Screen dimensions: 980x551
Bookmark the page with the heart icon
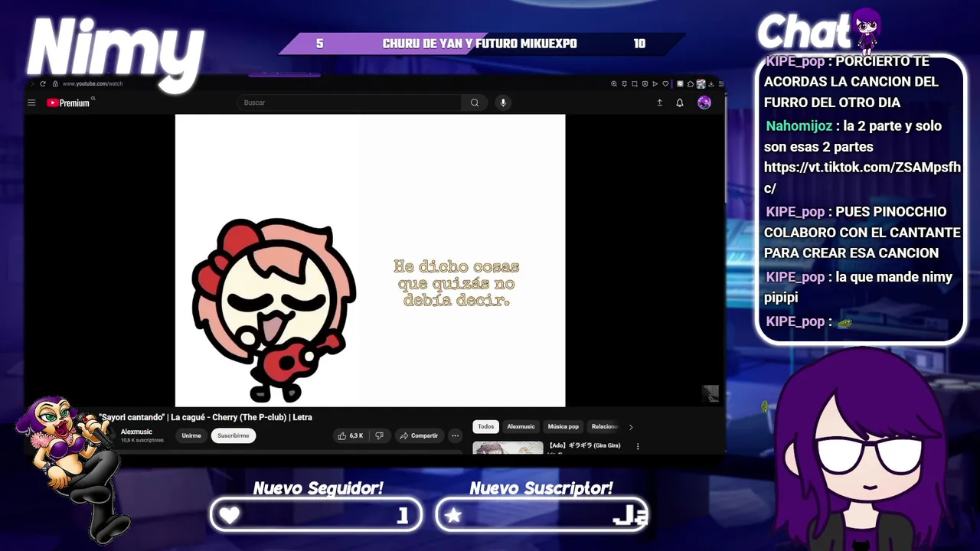coord(665,84)
